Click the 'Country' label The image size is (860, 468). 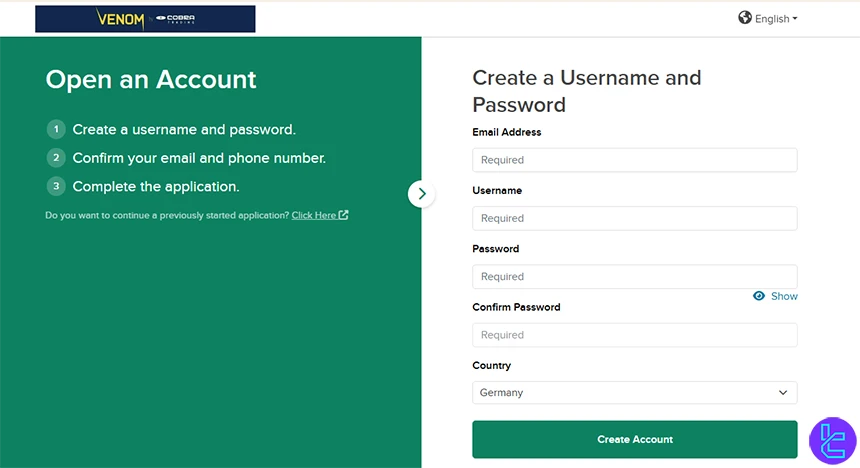coord(491,365)
